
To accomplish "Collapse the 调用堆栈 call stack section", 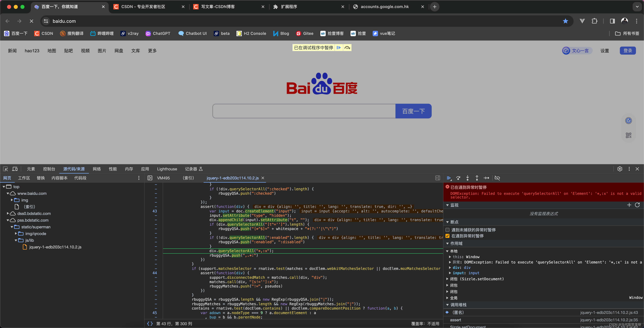I will click(x=447, y=305).
